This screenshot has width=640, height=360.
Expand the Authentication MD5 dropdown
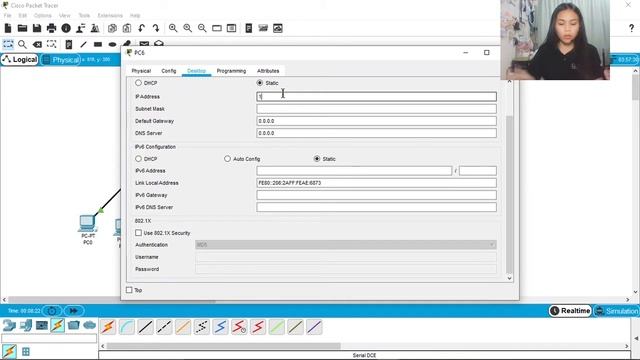346,244
